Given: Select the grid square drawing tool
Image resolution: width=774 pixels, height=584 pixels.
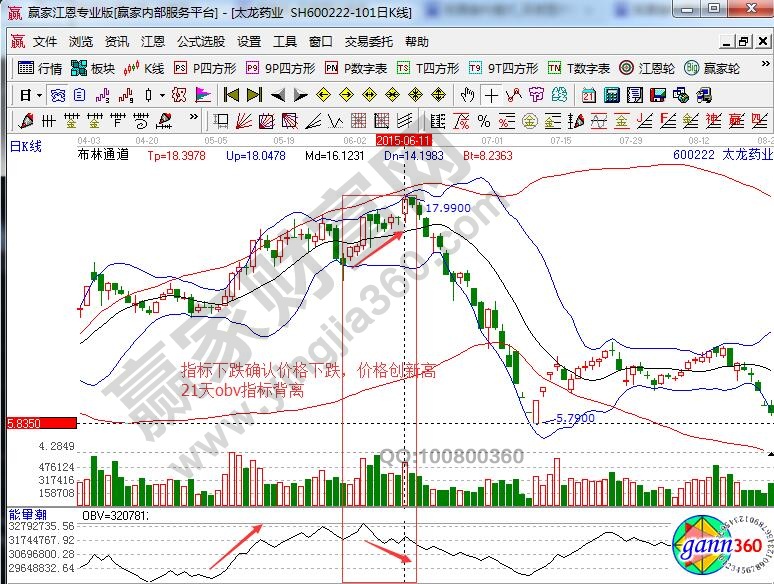Looking at the screenshot, I should (x=359, y=120).
